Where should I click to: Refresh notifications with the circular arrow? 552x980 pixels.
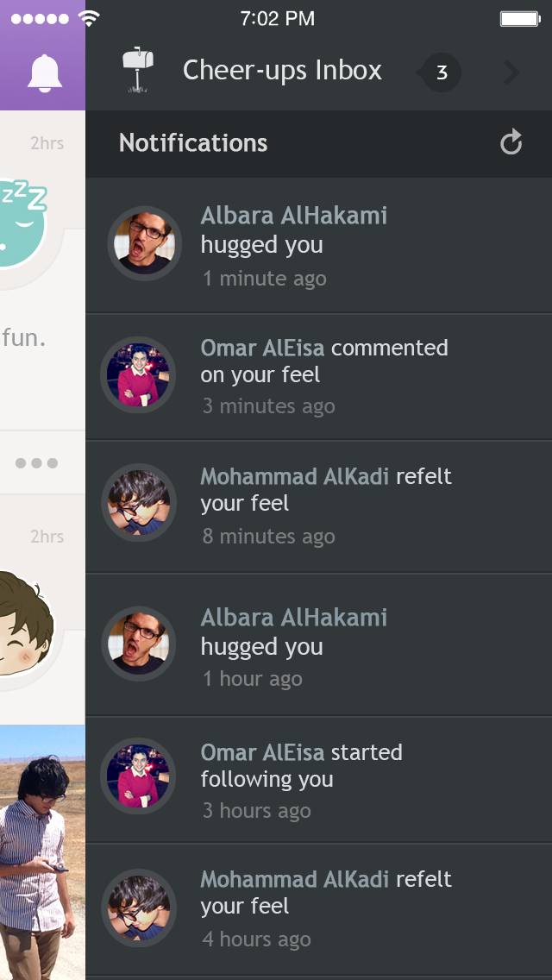click(511, 142)
